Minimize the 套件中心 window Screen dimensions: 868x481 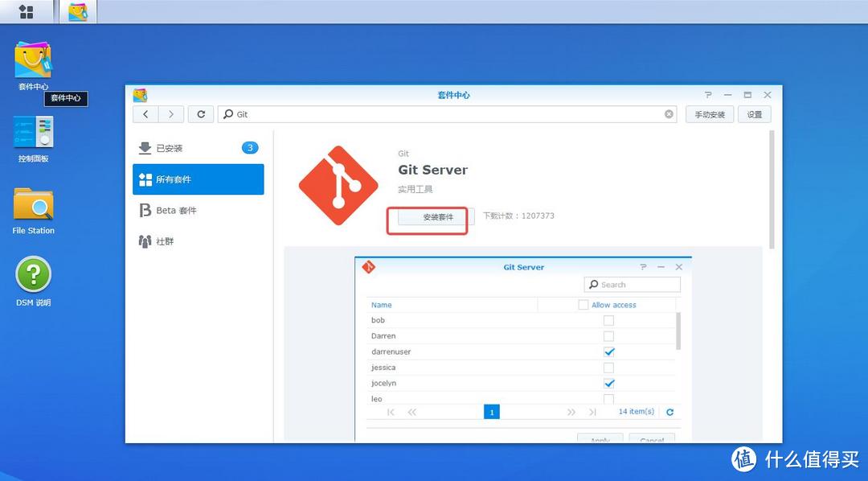point(727,95)
